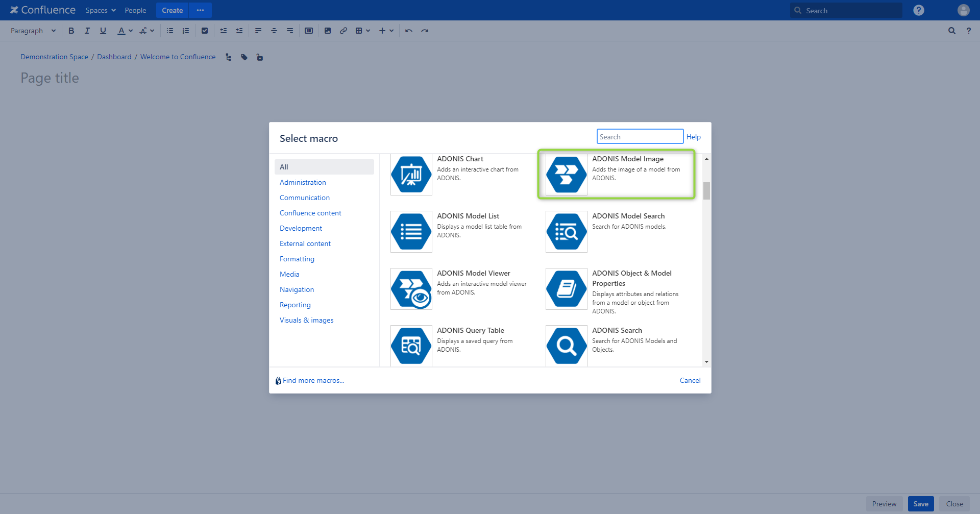Open the Paragraph style dropdown

pos(33,31)
